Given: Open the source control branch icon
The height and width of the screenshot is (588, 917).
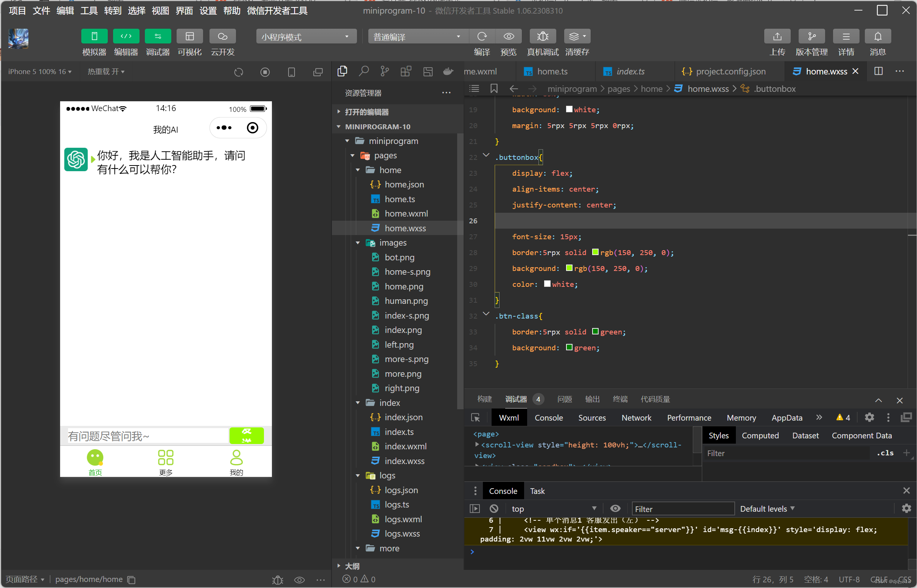Looking at the screenshot, I should [385, 71].
